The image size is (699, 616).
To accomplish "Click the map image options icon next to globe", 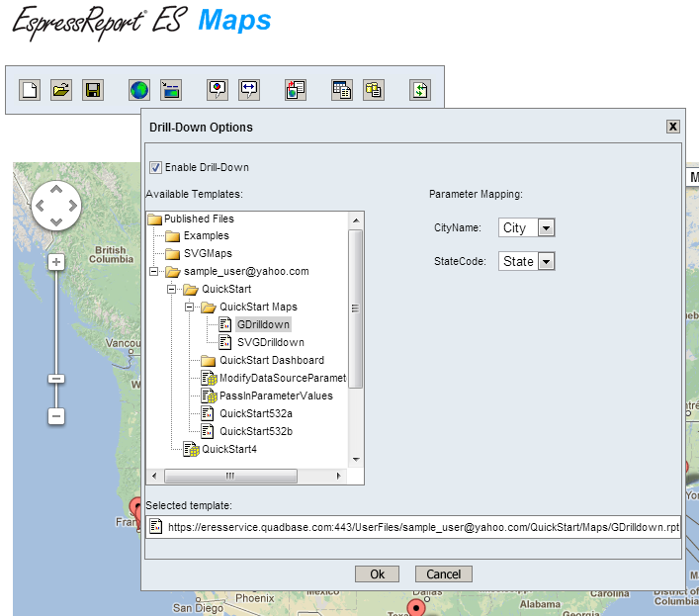I will [x=171, y=90].
